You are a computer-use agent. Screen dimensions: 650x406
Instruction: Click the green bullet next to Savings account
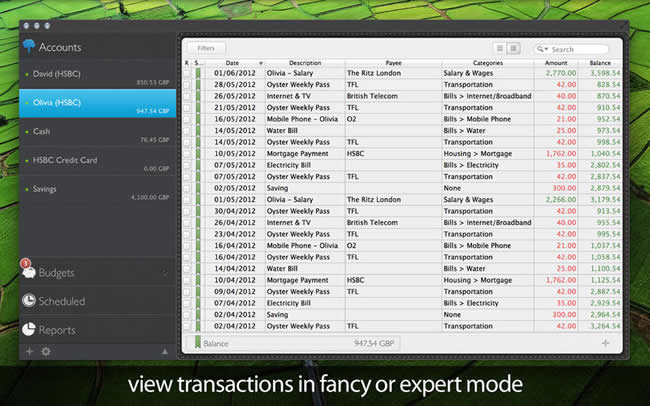27,189
